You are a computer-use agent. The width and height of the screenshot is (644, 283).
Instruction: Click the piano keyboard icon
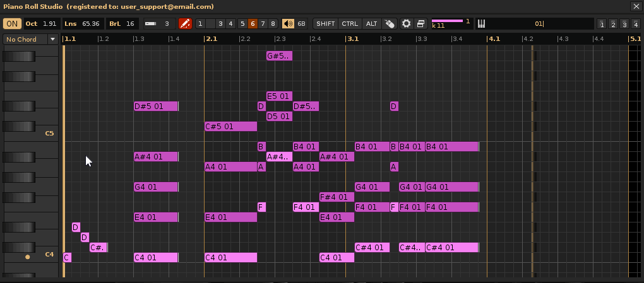tap(481, 24)
